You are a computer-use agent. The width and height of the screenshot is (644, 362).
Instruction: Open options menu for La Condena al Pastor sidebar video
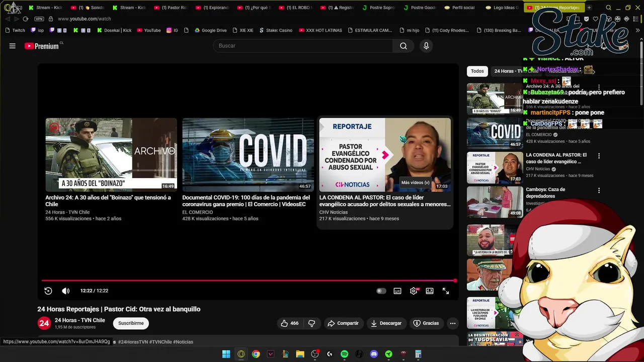point(599,156)
